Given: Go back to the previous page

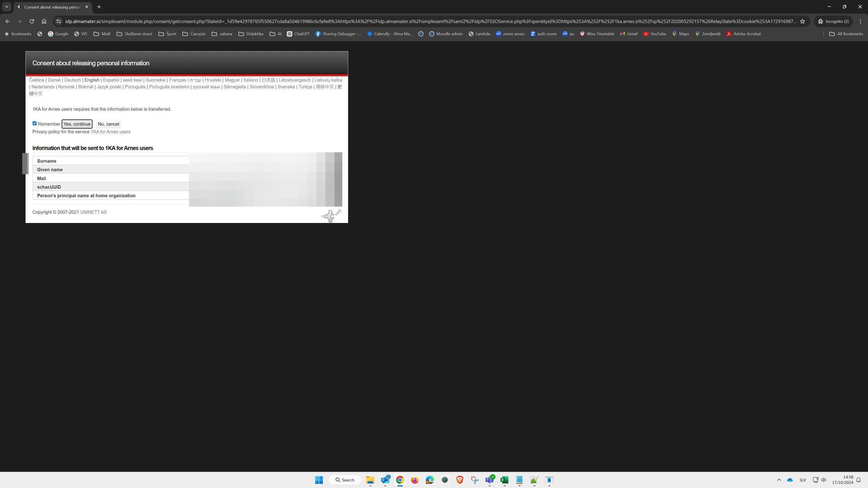Looking at the screenshot, I should [7, 21].
